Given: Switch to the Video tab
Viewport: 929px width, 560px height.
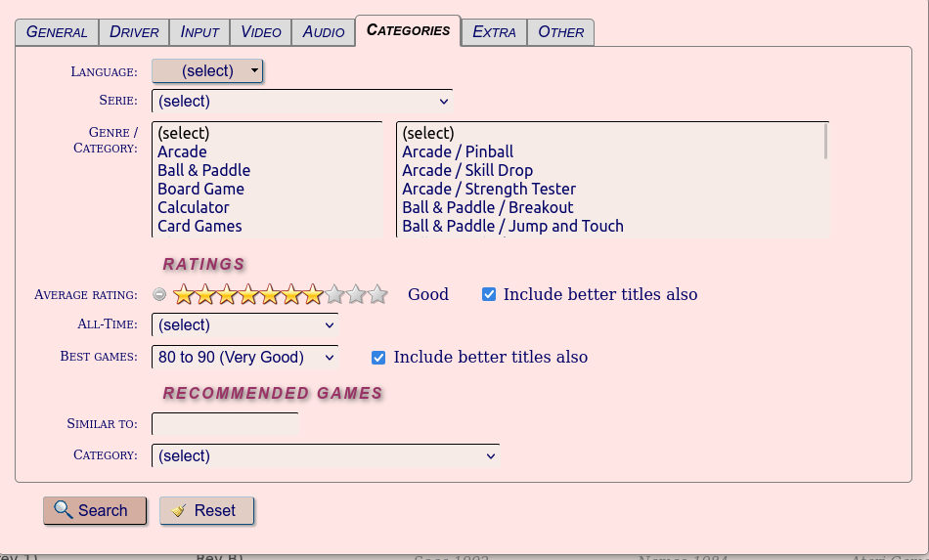Looking at the screenshot, I should 261,31.
